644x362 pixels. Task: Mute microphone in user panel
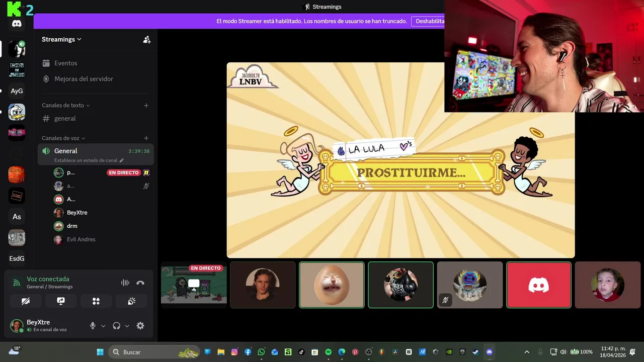[93, 326]
